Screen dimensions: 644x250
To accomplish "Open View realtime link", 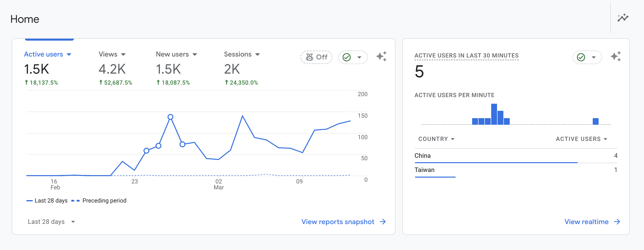I will [586, 222].
